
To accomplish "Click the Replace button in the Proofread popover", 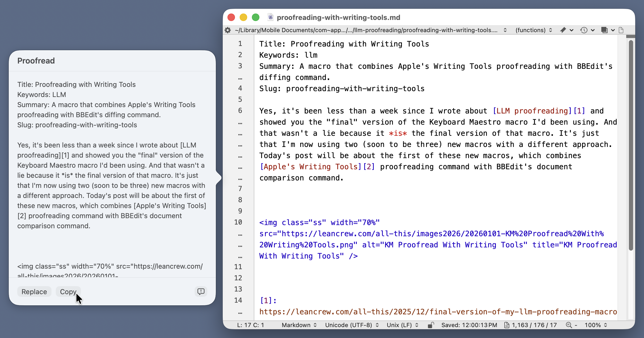I will 34,291.
